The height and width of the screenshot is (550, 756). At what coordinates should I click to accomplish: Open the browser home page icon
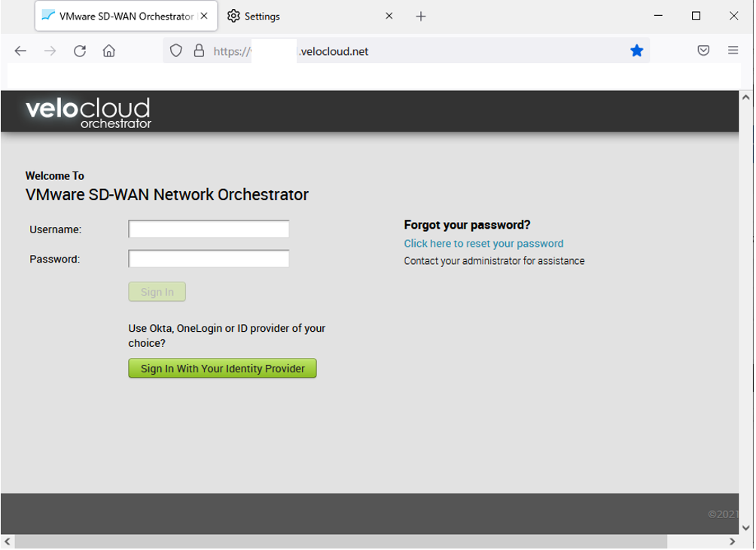pos(109,51)
